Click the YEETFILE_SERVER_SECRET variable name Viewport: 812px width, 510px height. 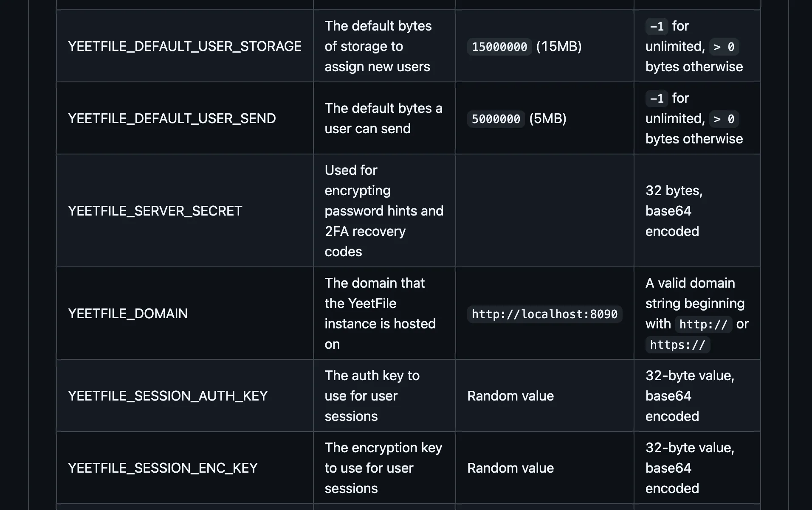point(155,211)
